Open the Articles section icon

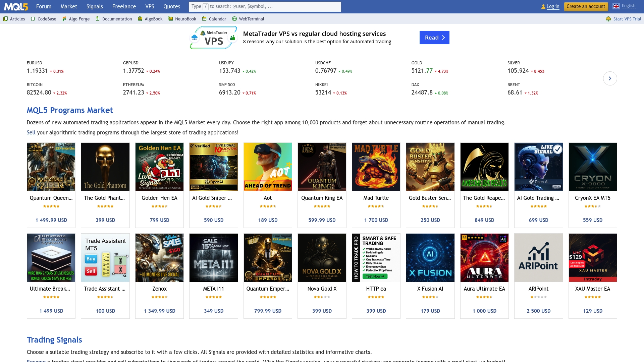pos(6,19)
